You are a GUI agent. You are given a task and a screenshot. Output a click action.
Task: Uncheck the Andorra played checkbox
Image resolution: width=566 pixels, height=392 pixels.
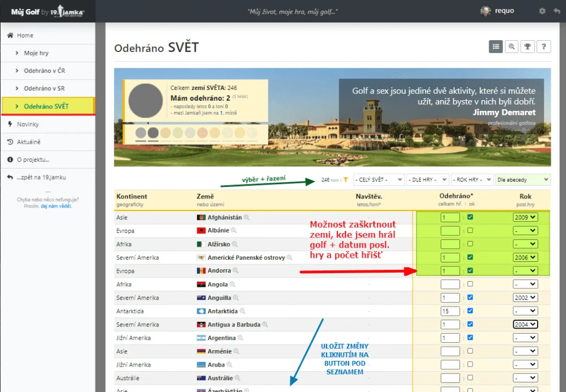tap(470, 270)
